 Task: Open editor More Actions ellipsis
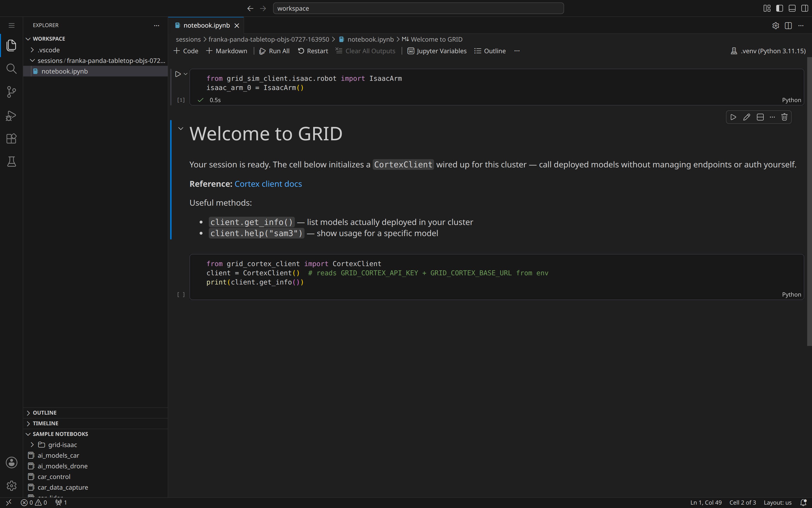coord(801,26)
